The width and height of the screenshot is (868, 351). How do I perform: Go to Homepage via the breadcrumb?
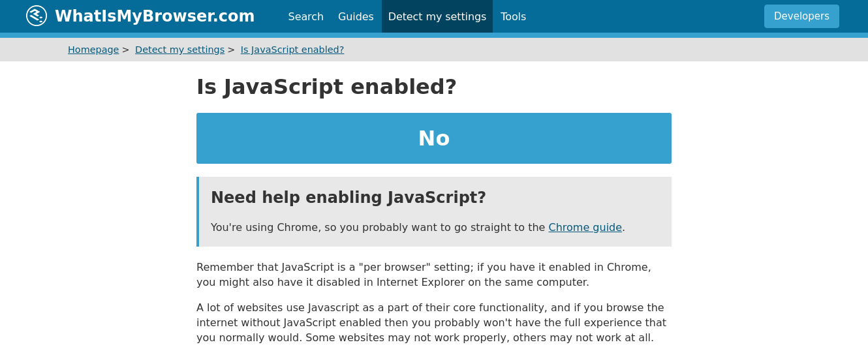click(x=93, y=50)
